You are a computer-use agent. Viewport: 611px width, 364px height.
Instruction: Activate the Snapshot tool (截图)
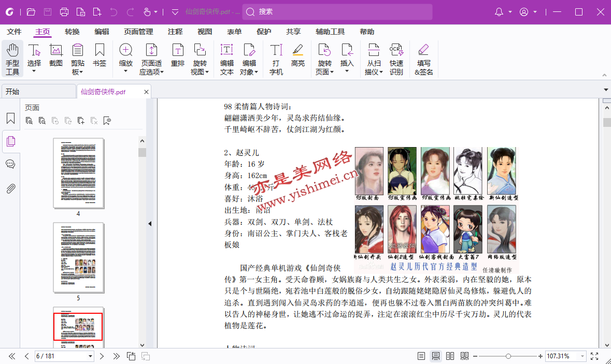point(56,55)
